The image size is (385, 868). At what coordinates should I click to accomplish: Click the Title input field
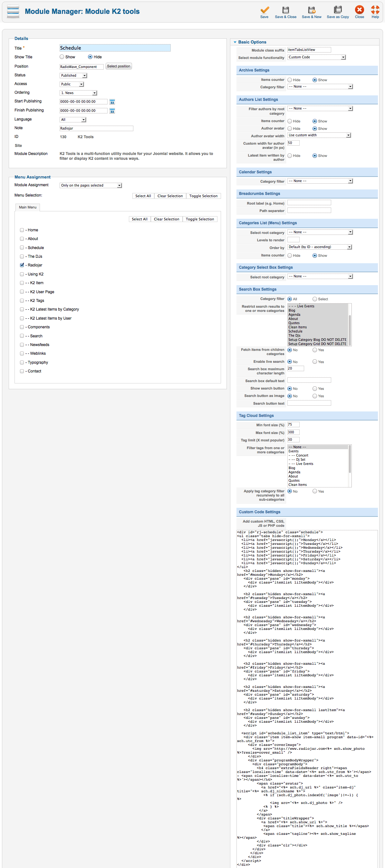tap(115, 48)
